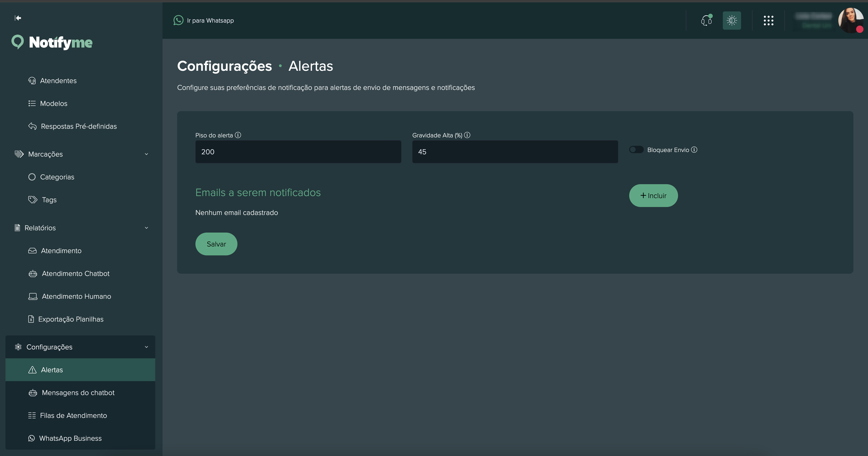This screenshot has width=868, height=456.
Task: Click the Gravidade Alta input field
Action: 515,152
